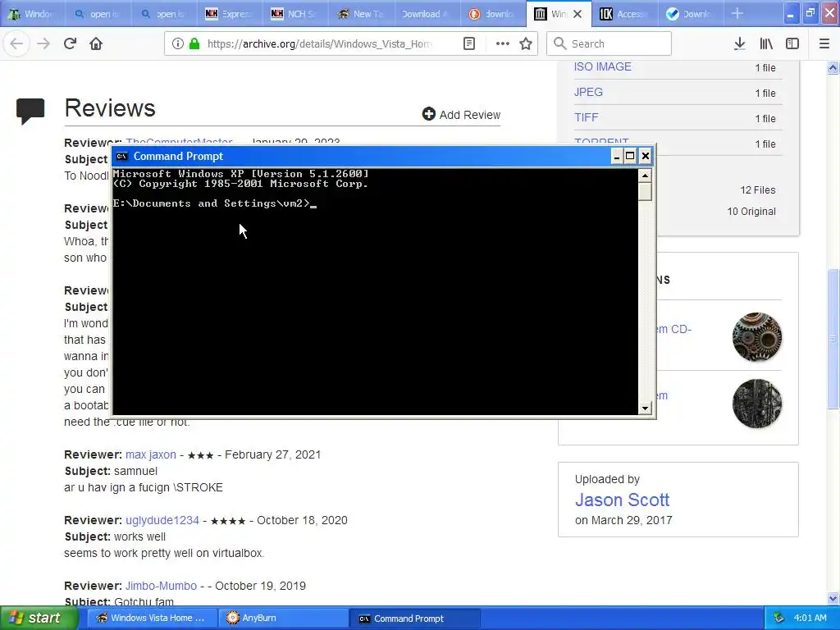Click the Add Review link text
Image resolution: width=840 pixels, height=630 pixels.
click(470, 115)
